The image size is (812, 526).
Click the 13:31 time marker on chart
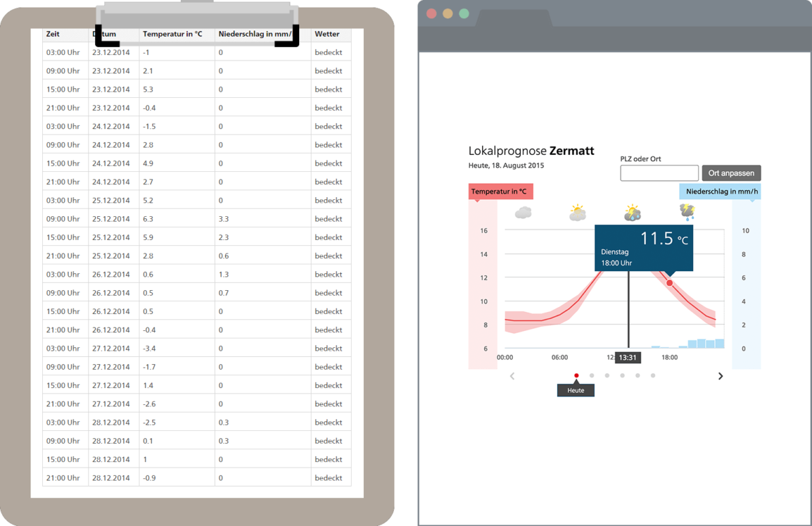click(x=628, y=357)
